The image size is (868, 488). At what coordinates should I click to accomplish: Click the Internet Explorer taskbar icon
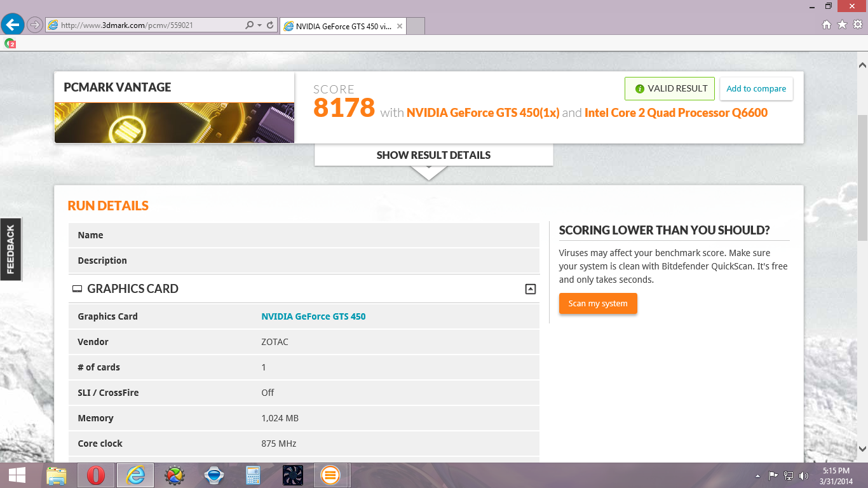[x=135, y=475]
